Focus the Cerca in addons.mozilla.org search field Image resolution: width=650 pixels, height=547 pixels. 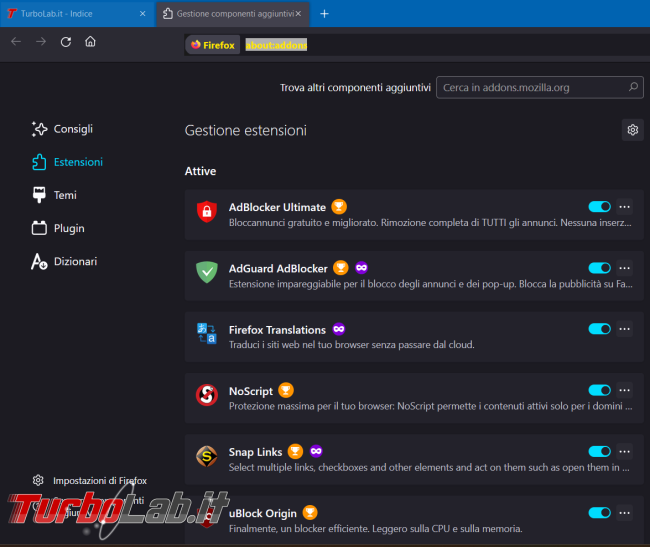pos(540,87)
